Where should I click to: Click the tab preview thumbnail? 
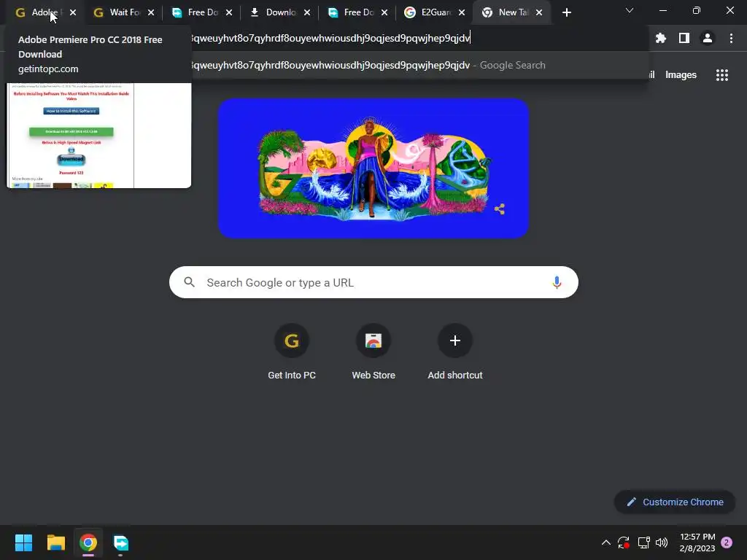coord(98,136)
